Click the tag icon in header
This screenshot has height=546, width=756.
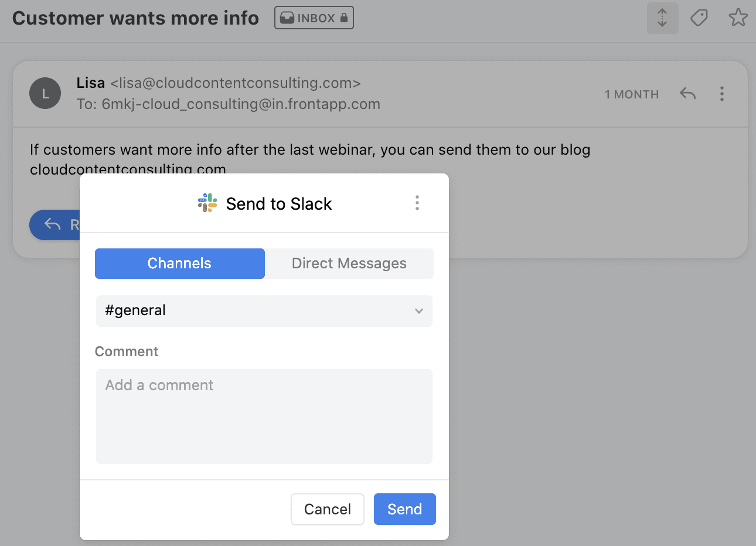coord(699,18)
